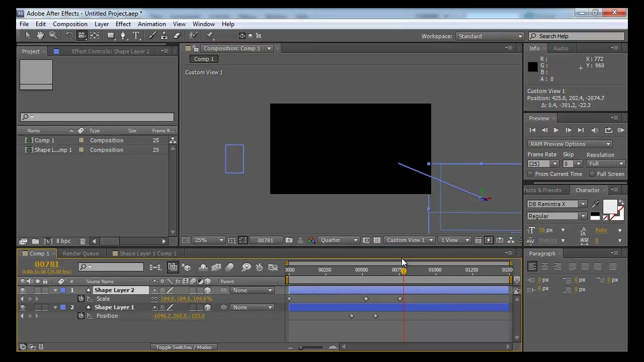Select the Puppet Pin tool
Image resolution: width=644 pixels, height=362 pixels.
pos(210,36)
